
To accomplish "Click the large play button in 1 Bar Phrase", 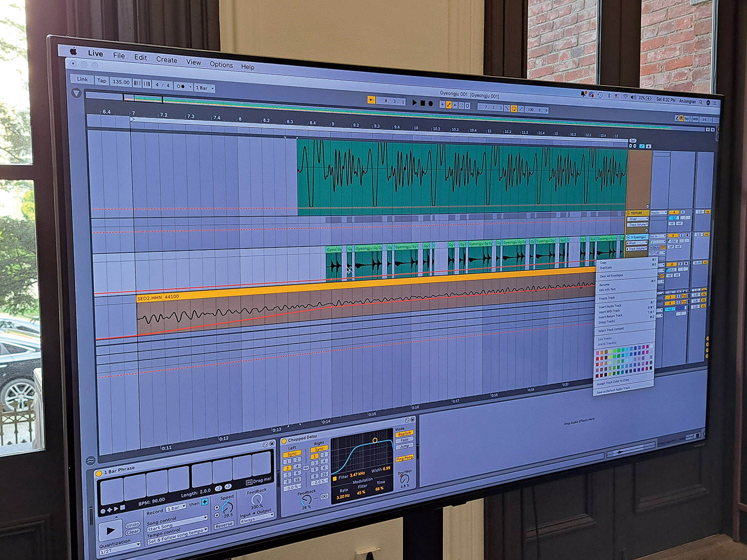I will (x=110, y=530).
